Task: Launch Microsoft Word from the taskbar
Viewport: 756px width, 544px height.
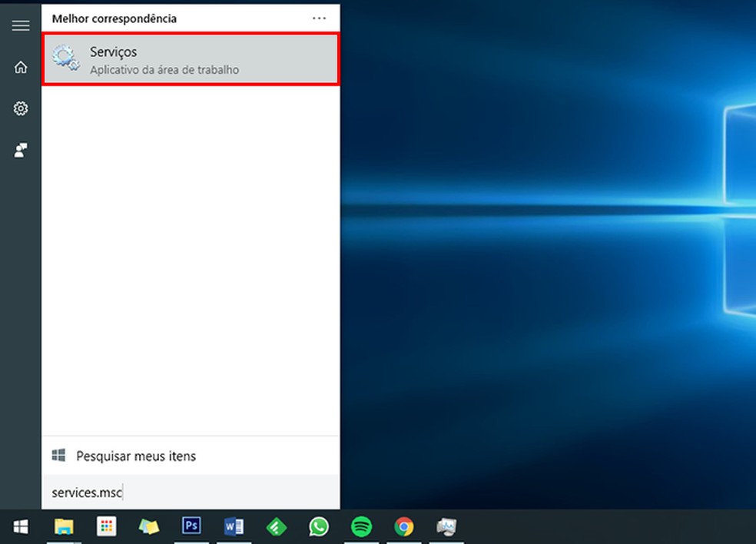Action: tap(234, 526)
